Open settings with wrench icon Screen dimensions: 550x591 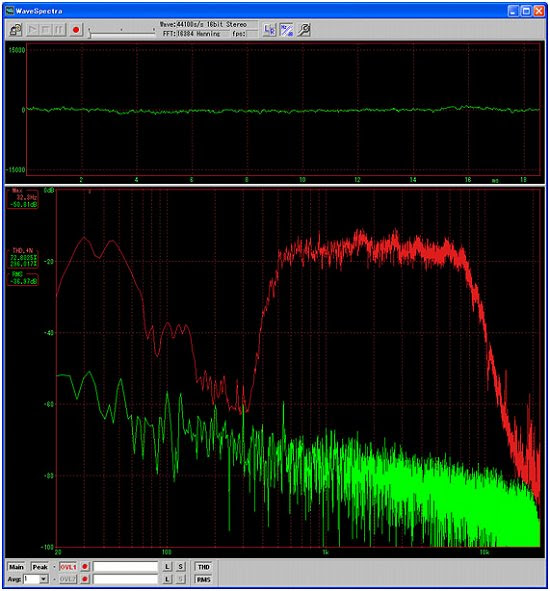pyautogui.click(x=303, y=30)
